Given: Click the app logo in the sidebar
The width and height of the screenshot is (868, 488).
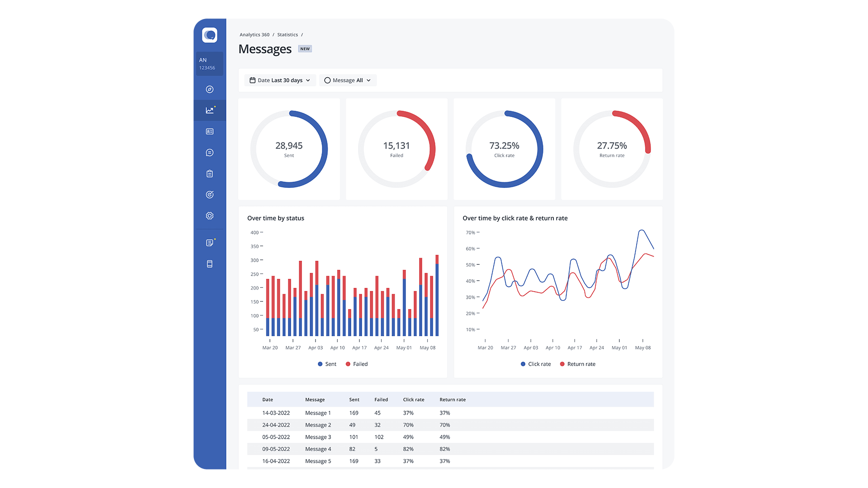Looking at the screenshot, I should (x=210, y=35).
